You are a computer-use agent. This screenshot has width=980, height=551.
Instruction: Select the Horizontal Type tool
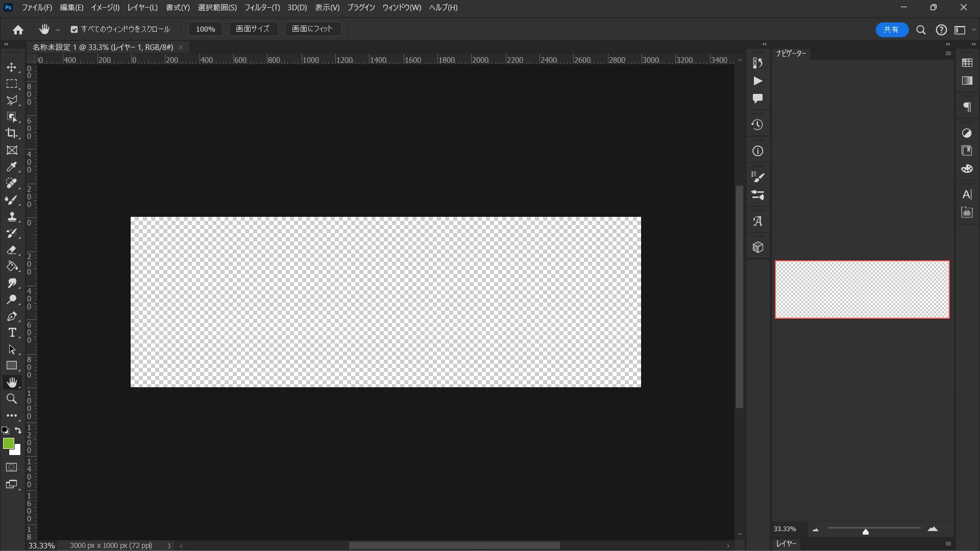pos(11,333)
